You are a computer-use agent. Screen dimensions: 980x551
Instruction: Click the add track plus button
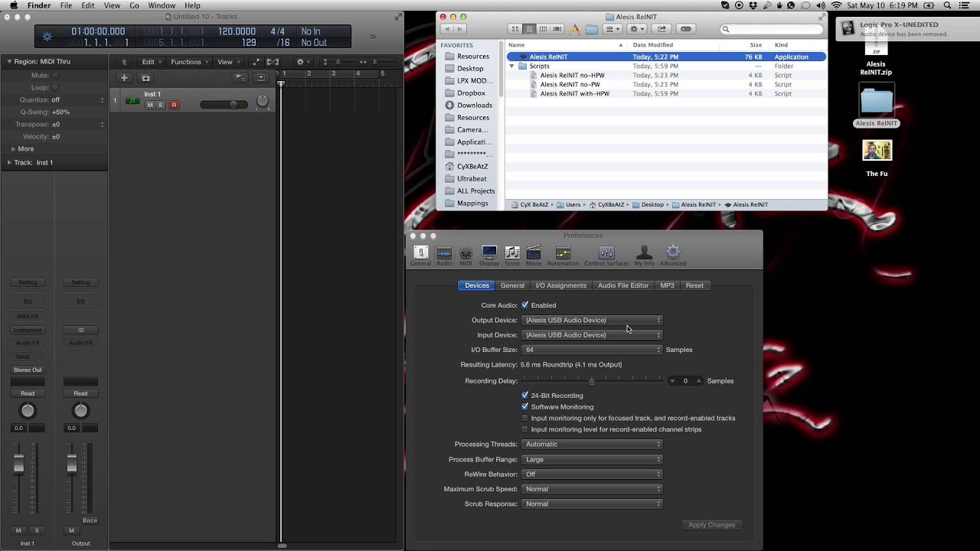coord(124,77)
